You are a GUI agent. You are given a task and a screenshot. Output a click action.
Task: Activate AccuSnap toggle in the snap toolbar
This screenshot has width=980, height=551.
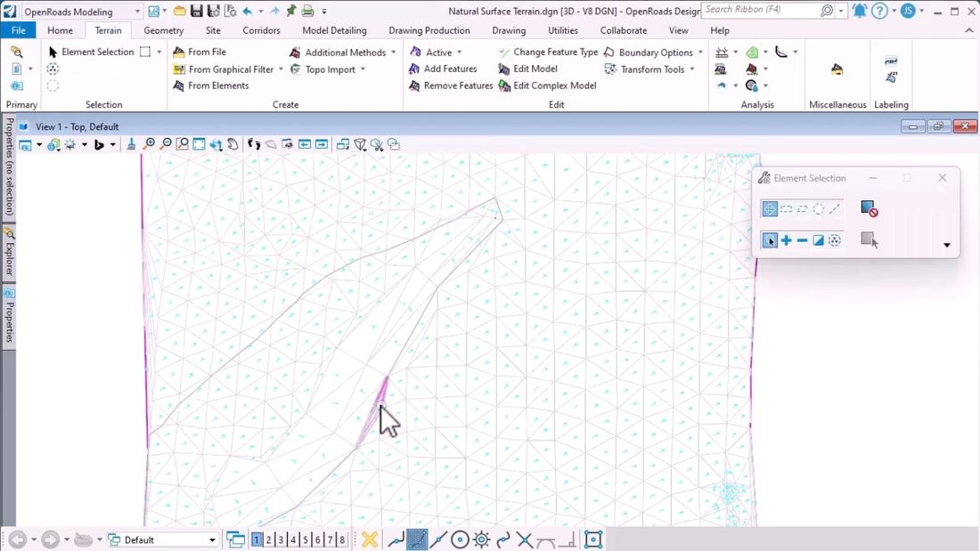[416, 539]
